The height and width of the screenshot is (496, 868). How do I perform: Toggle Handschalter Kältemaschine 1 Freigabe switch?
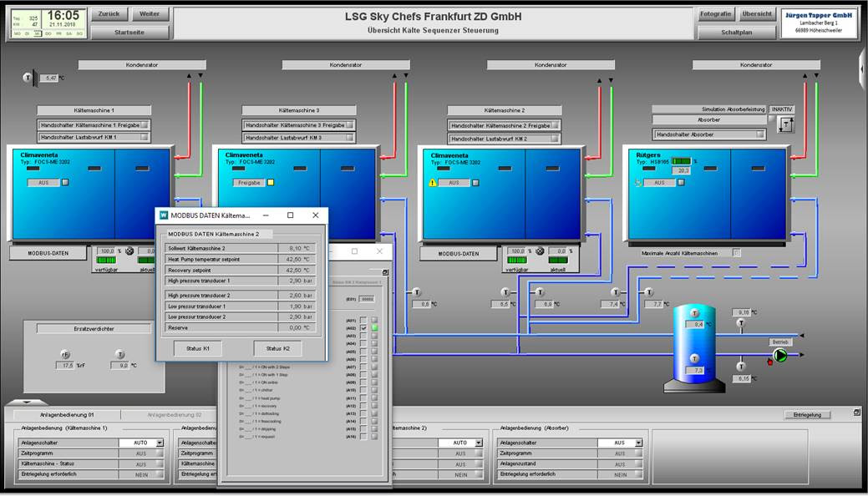(145, 125)
